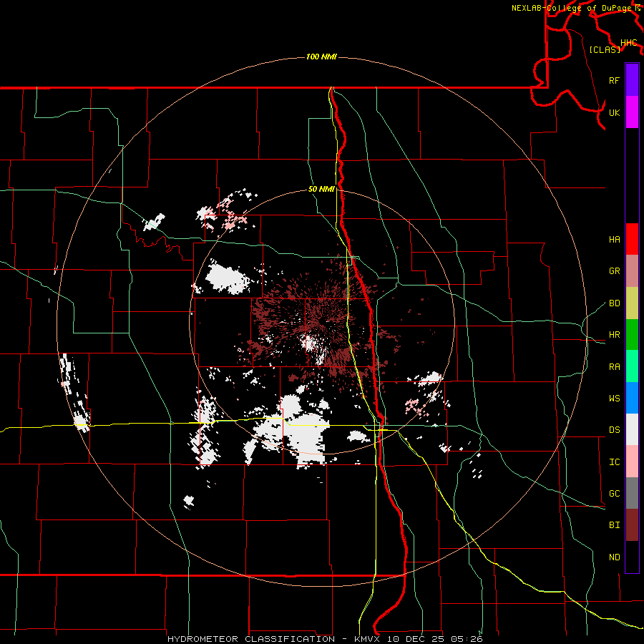Click the 50 NMI range ring label
The image size is (644, 644).
click(x=321, y=189)
